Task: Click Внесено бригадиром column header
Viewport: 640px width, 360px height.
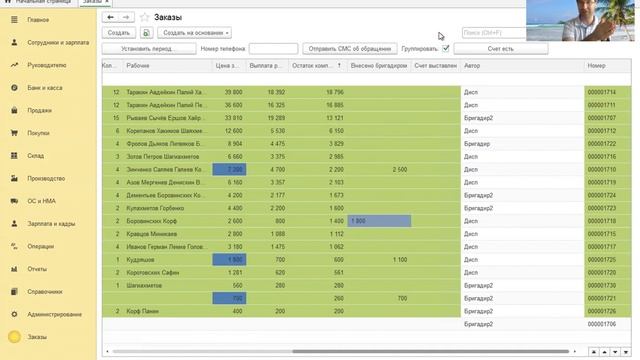Action: tap(379, 66)
